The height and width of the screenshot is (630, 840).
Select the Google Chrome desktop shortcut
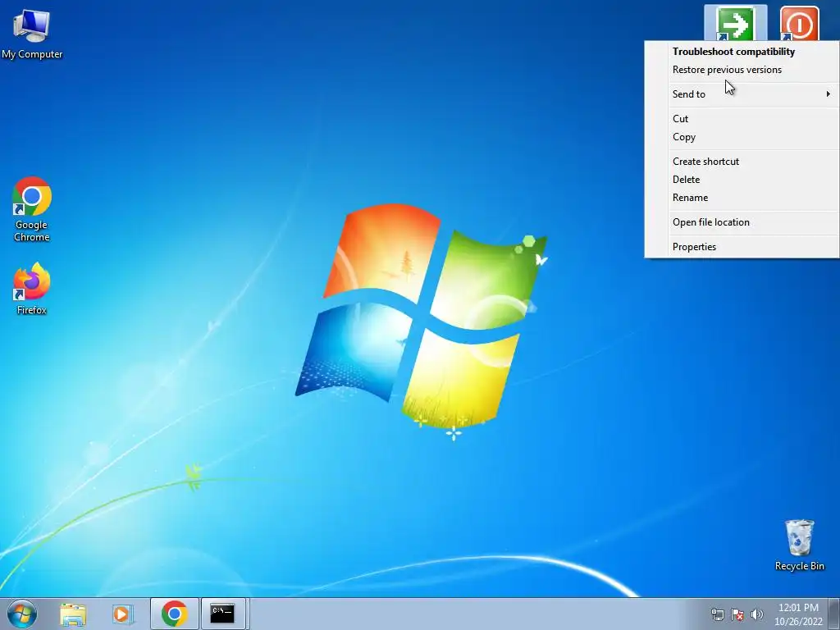point(32,209)
